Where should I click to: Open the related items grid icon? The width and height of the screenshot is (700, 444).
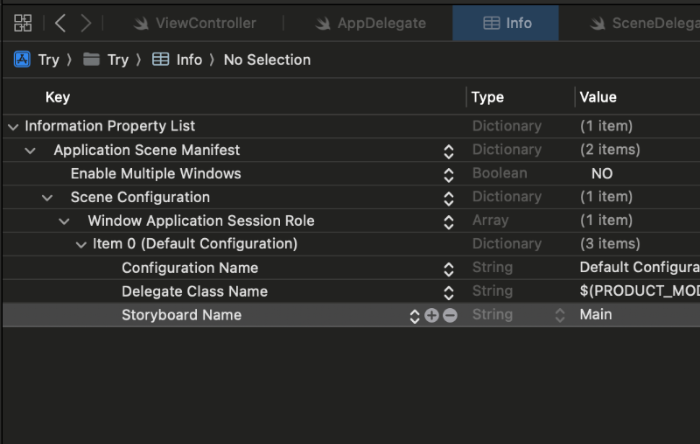click(x=23, y=23)
